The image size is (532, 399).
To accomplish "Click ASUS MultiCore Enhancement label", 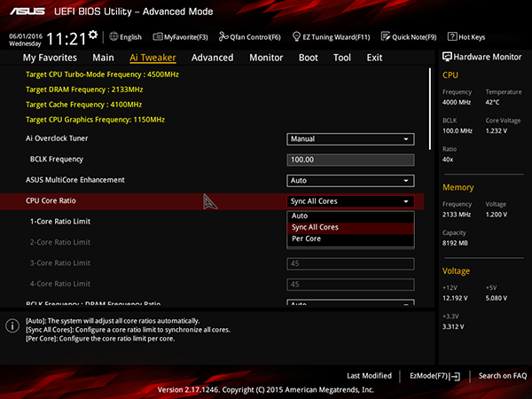I will [75, 180].
